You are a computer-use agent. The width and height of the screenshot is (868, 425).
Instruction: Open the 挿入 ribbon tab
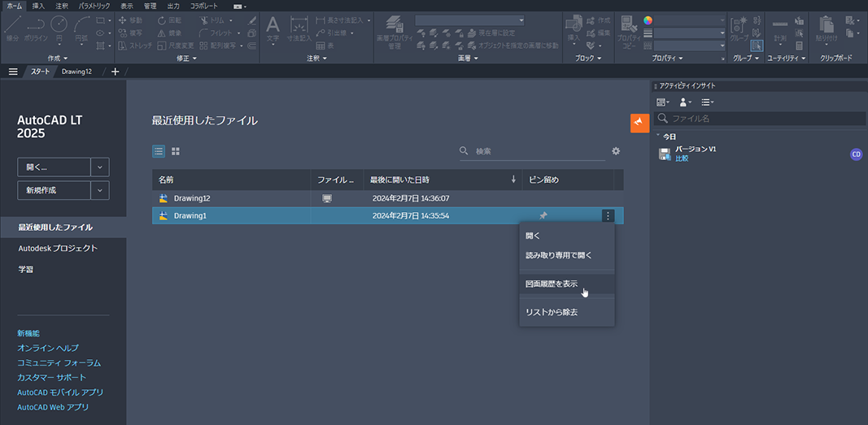39,6
